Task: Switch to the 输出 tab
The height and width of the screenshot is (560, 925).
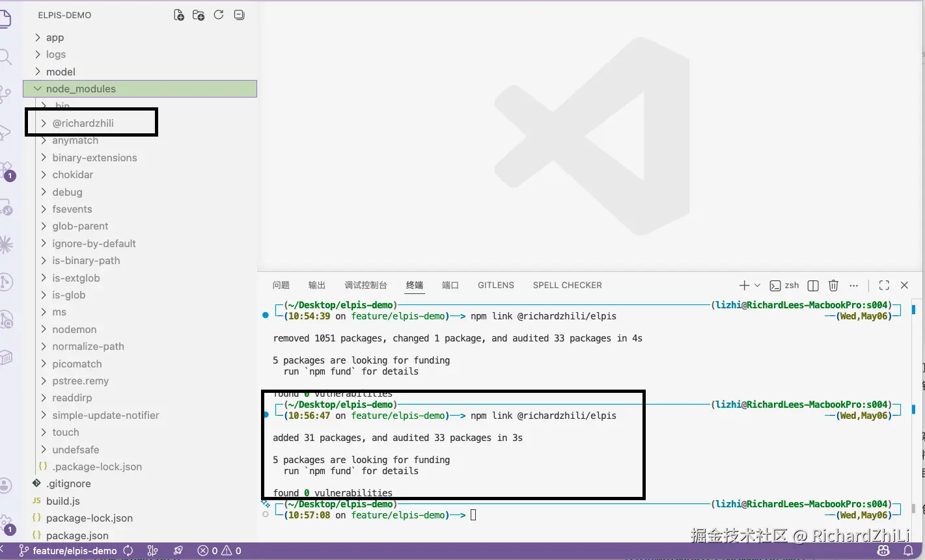Action: pos(317,285)
